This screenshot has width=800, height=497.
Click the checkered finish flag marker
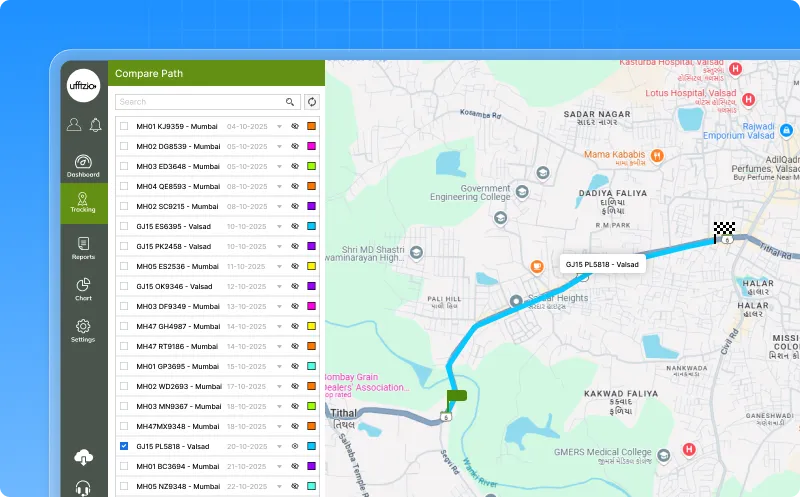(x=723, y=230)
